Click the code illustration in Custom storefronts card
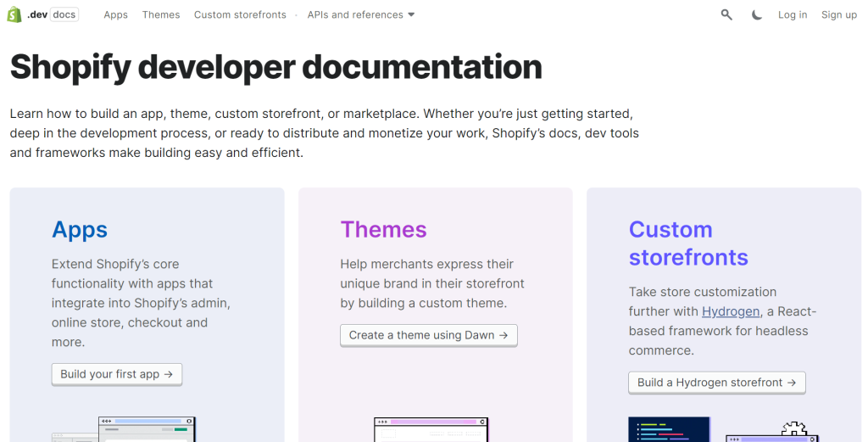868x442 pixels. (x=670, y=429)
